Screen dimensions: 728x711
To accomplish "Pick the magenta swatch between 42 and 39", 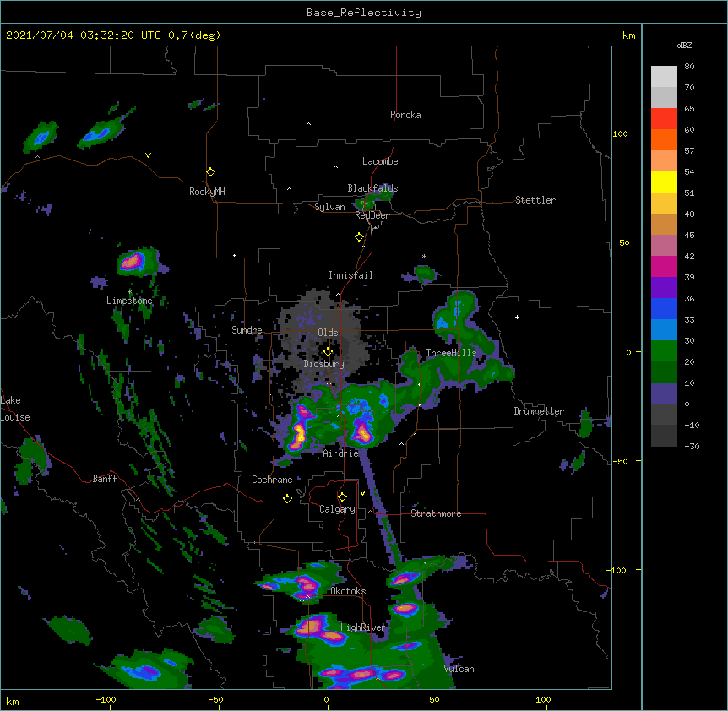I will coord(664,266).
